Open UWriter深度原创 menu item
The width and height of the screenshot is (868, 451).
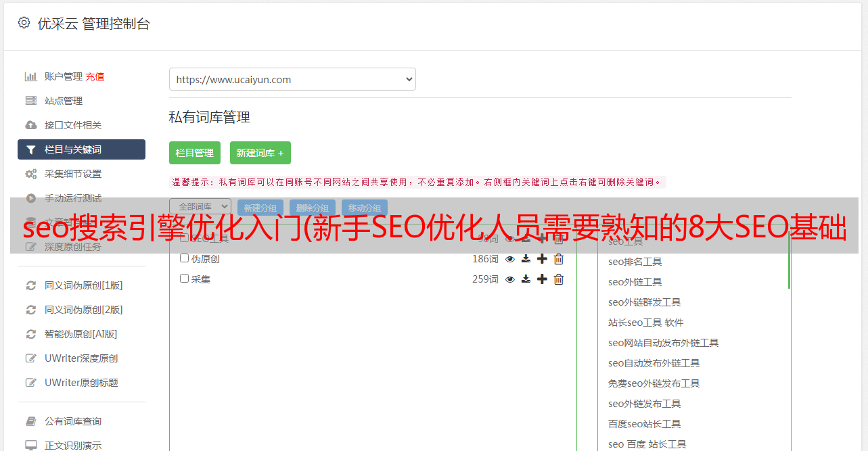click(x=81, y=358)
